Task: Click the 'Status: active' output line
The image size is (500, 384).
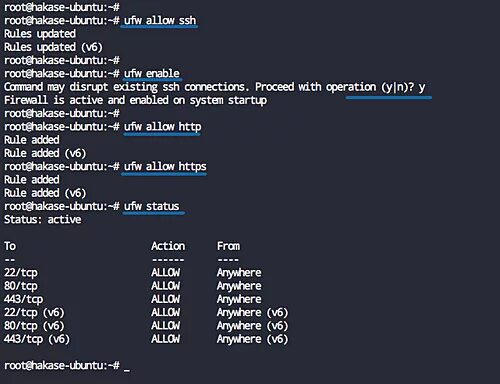Action: coord(43,220)
